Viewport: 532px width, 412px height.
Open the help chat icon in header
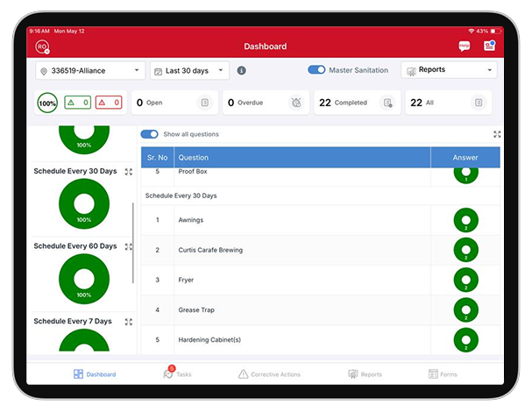click(464, 46)
